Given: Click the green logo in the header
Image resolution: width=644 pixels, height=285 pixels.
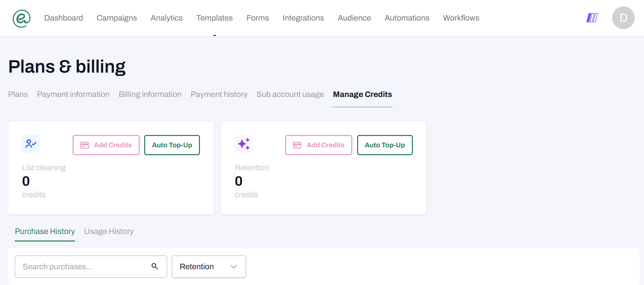Looking at the screenshot, I should (22, 18).
